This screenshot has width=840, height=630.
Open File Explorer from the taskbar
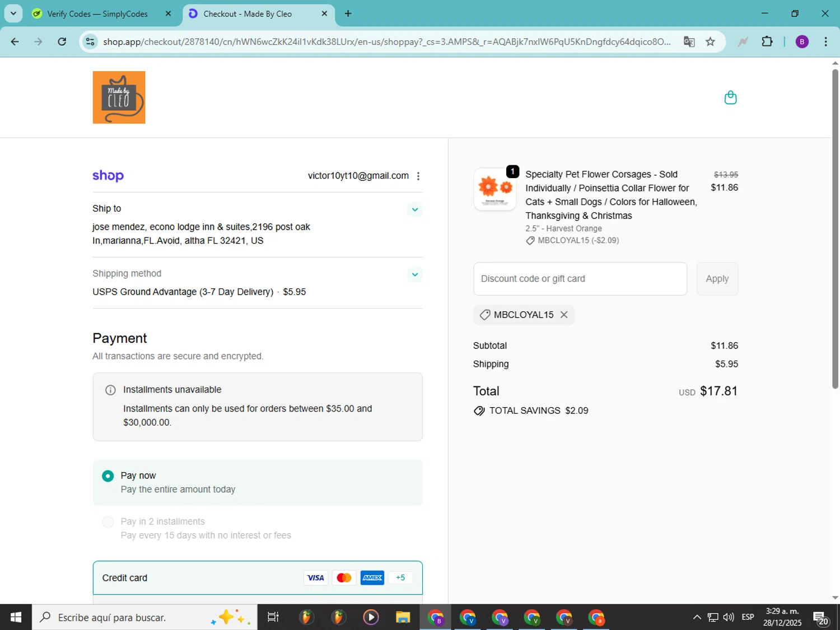(403, 617)
